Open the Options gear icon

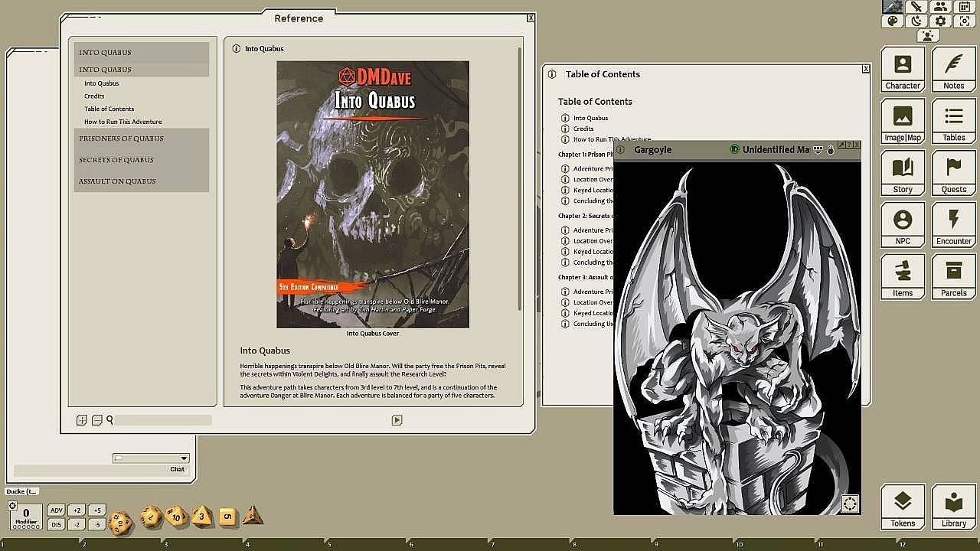[x=940, y=21]
